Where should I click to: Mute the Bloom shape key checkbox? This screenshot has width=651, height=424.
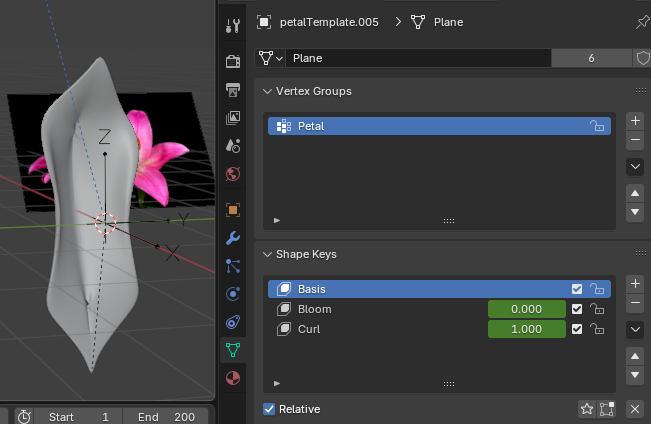point(577,309)
